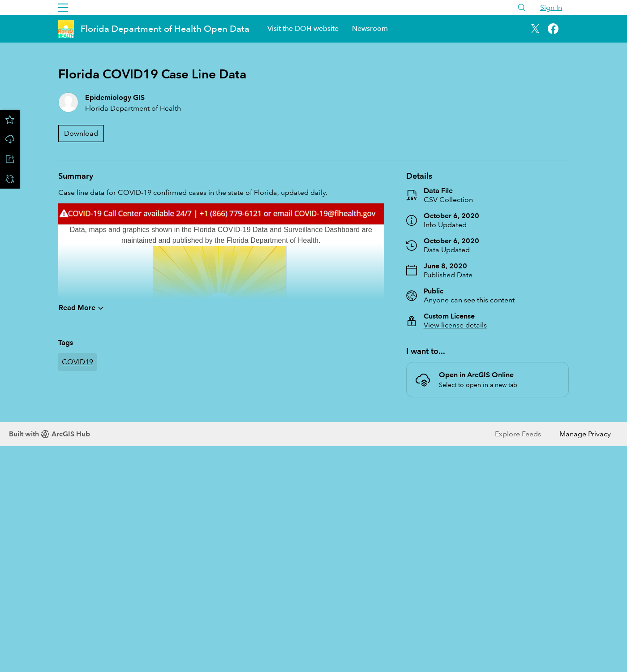Open the X (Twitter) social link

coord(535,29)
